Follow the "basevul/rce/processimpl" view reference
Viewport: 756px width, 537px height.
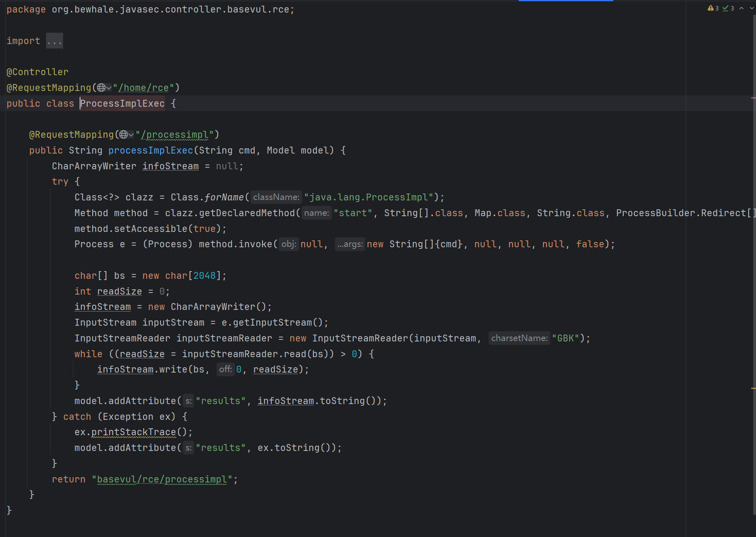click(162, 479)
